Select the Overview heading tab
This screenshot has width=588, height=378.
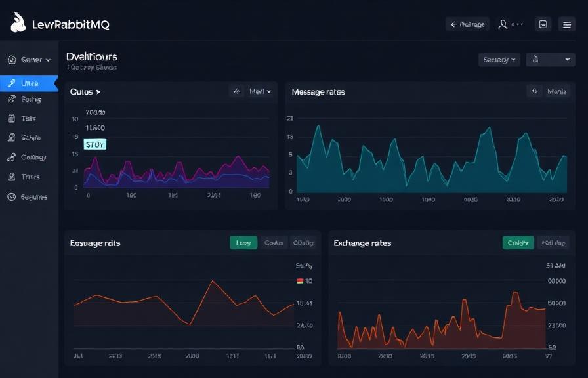coord(91,56)
